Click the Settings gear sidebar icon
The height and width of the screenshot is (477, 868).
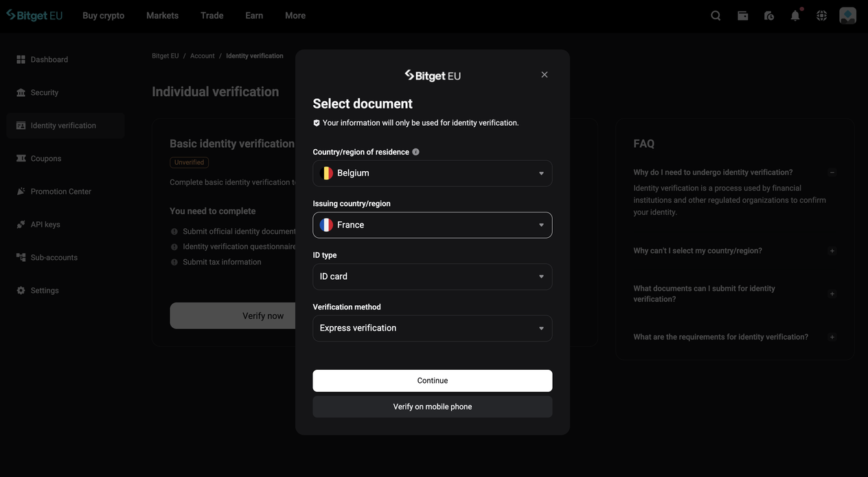[21, 291]
